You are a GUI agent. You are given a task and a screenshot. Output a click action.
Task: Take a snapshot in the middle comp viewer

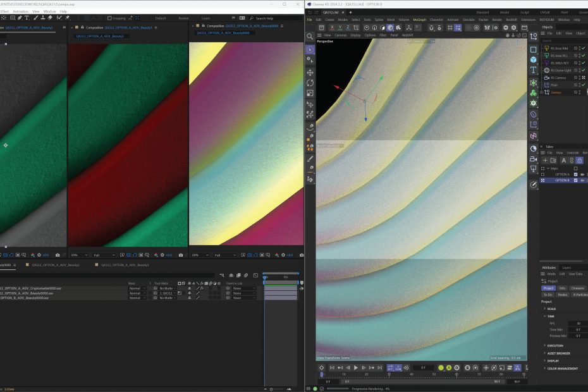(x=181, y=255)
